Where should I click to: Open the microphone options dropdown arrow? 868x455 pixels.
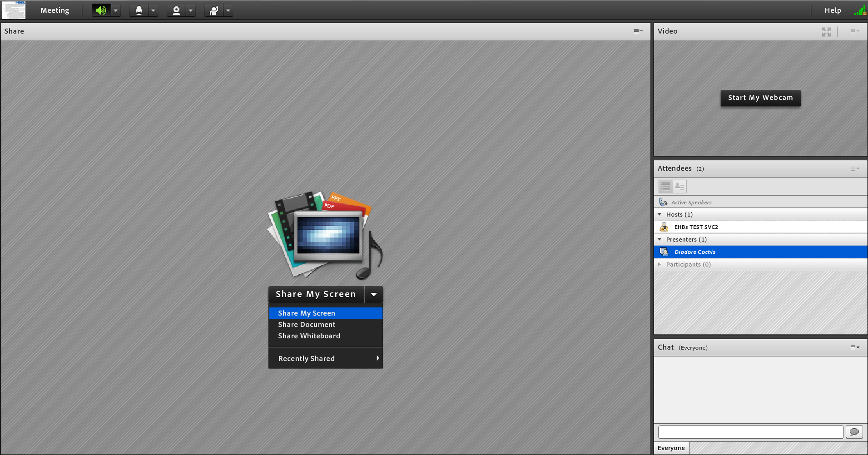154,10
